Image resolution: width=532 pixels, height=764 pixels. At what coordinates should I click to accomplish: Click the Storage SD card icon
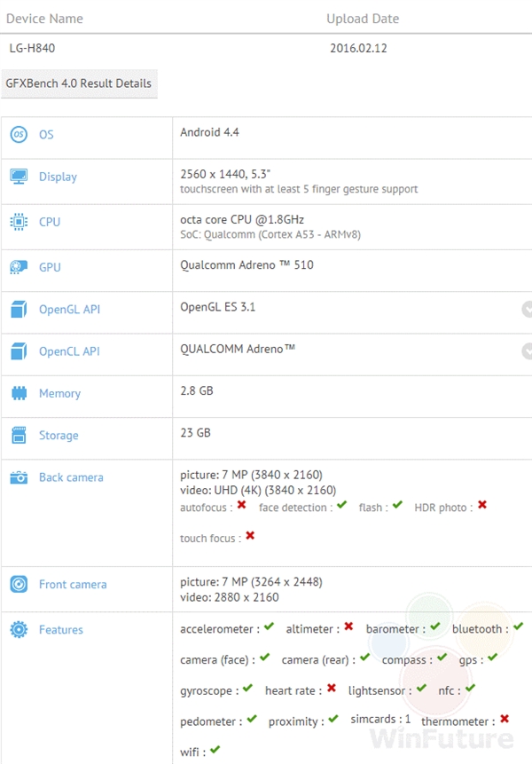tap(19, 435)
